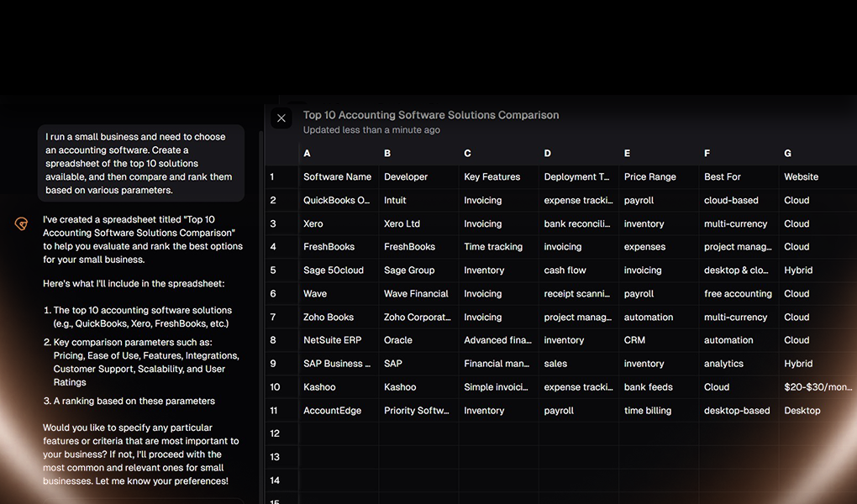Select the 'Zoho Corporat…' cell
The width and height of the screenshot is (857, 504).
coord(418,318)
